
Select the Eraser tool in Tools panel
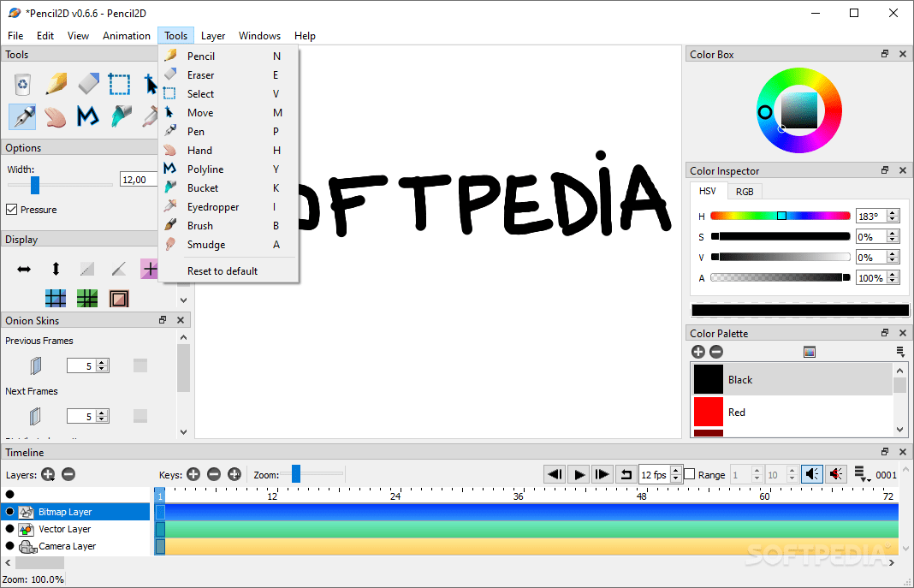[x=89, y=84]
